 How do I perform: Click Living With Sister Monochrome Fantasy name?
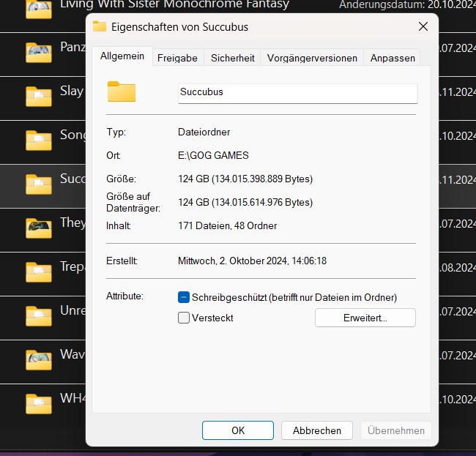tap(174, 4)
